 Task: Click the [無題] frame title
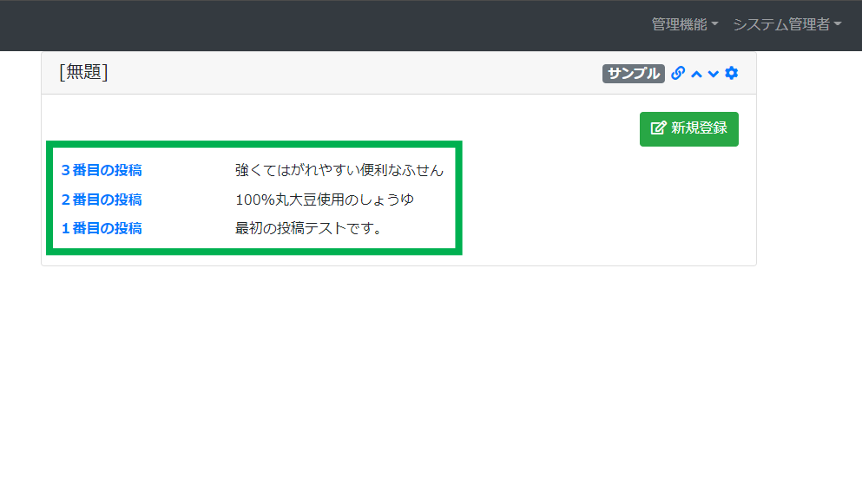pyautogui.click(x=84, y=72)
